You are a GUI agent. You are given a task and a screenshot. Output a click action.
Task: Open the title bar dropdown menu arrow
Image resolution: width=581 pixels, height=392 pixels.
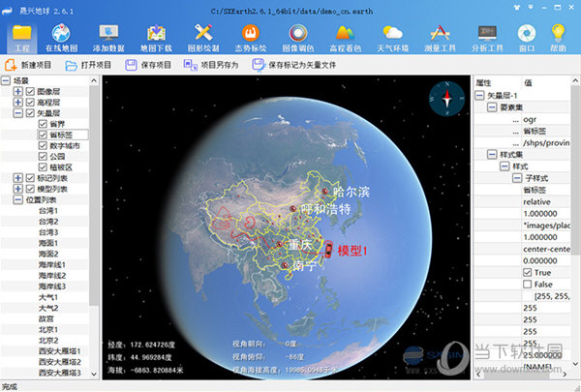point(531,7)
